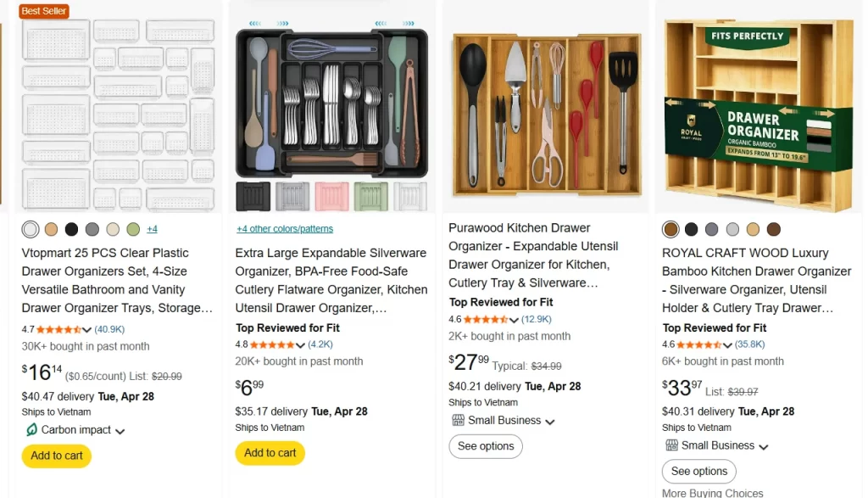Click See options for the Purawood organizer

coord(486,445)
